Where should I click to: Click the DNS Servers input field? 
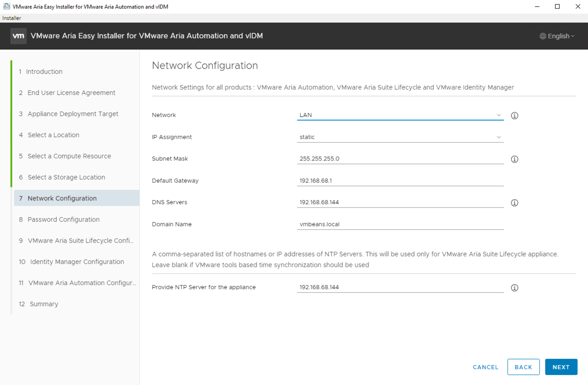click(400, 202)
